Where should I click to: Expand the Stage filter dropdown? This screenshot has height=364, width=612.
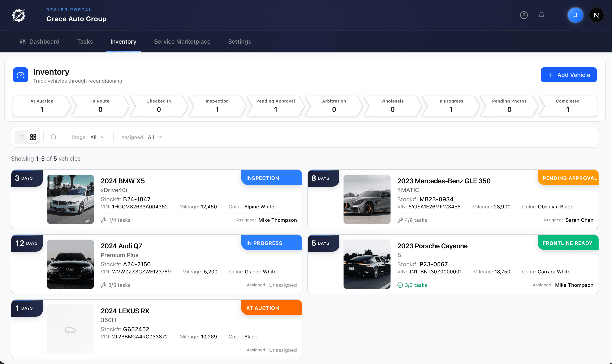(x=88, y=137)
